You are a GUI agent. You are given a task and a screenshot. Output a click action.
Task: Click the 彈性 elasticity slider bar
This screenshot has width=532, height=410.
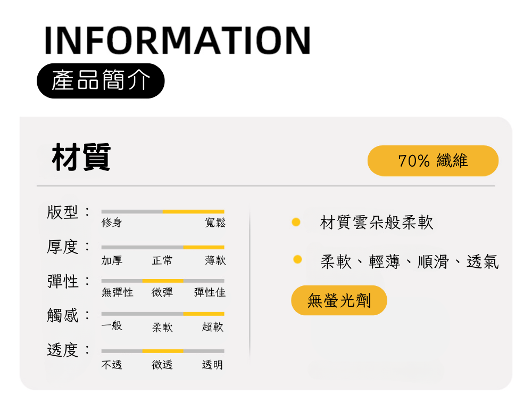163,281
